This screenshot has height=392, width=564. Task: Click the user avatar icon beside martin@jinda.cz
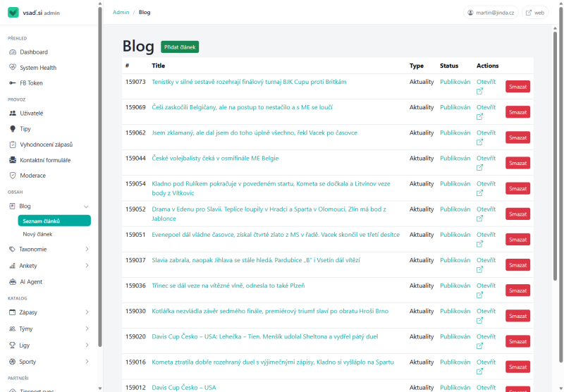[x=470, y=13]
